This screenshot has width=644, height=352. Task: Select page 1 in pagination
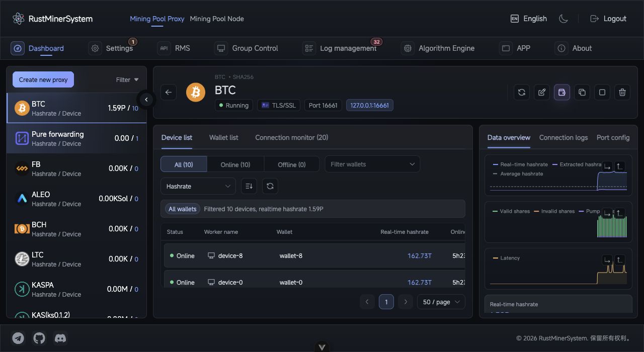click(x=386, y=302)
